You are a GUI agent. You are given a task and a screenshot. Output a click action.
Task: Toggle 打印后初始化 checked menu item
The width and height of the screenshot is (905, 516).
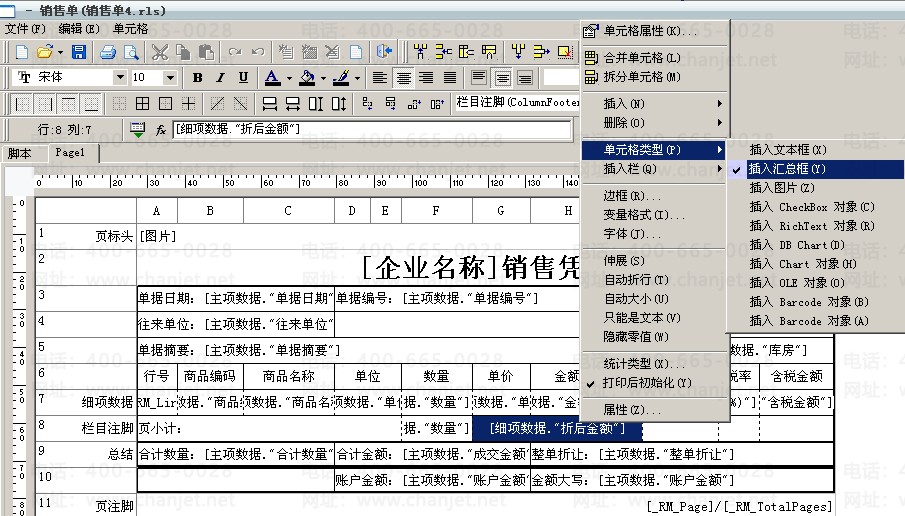coord(647,383)
